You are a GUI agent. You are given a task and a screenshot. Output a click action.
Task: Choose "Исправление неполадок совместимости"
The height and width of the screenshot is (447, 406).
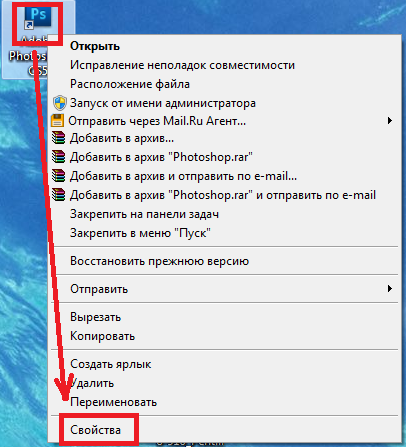click(x=182, y=65)
